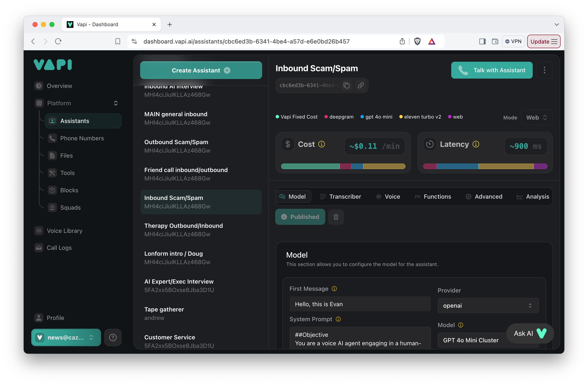Click the browser Update button
The width and height of the screenshot is (588, 385).
tap(543, 41)
